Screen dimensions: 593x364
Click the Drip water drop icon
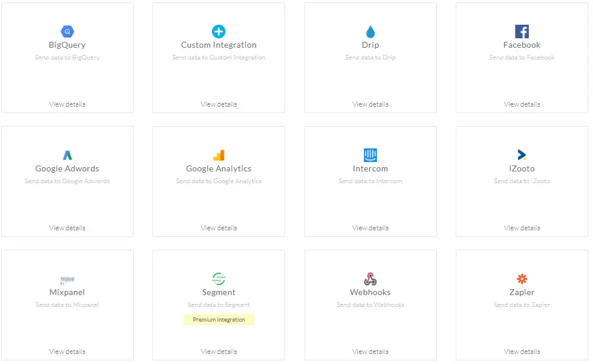[x=370, y=31]
